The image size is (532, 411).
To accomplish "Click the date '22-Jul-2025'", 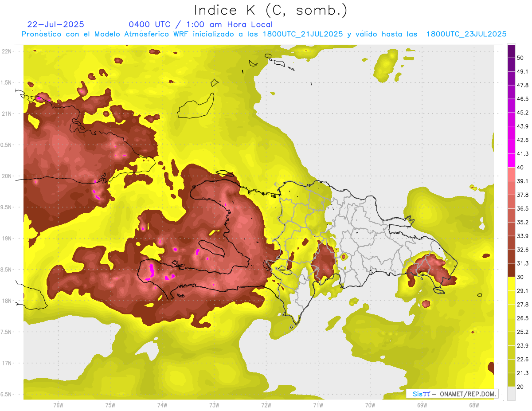I will point(55,24).
